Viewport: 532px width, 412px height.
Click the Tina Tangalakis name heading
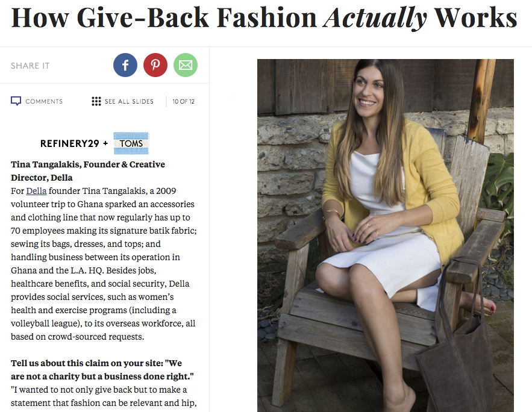[88, 171]
